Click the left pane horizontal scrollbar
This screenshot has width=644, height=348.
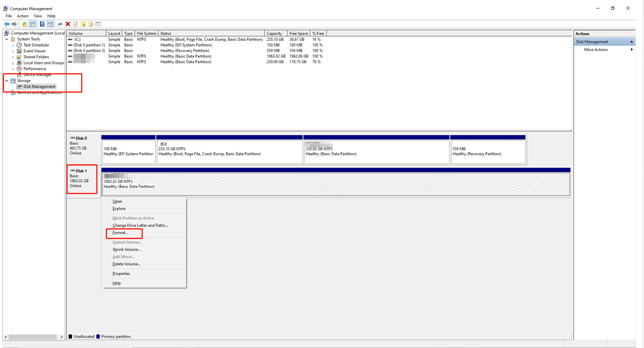(x=33, y=337)
